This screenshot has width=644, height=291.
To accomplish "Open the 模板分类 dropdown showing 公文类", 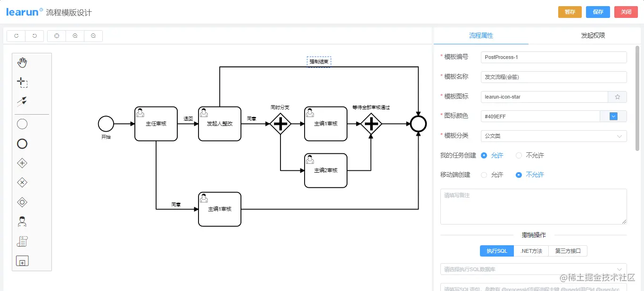I will 554,136.
